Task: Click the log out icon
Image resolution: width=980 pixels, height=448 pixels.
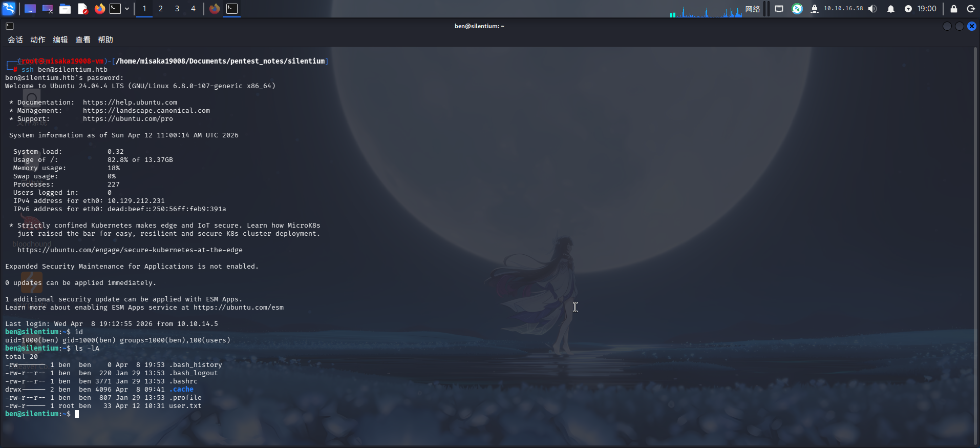Action: (971, 9)
